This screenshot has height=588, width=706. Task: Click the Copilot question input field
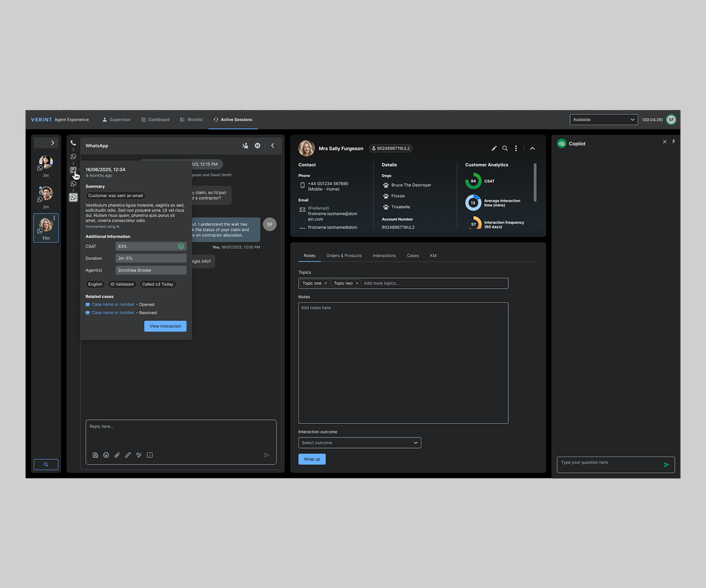point(609,465)
